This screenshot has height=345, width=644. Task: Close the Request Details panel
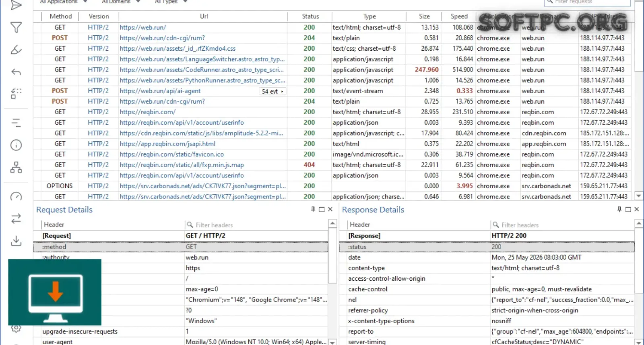click(330, 209)
